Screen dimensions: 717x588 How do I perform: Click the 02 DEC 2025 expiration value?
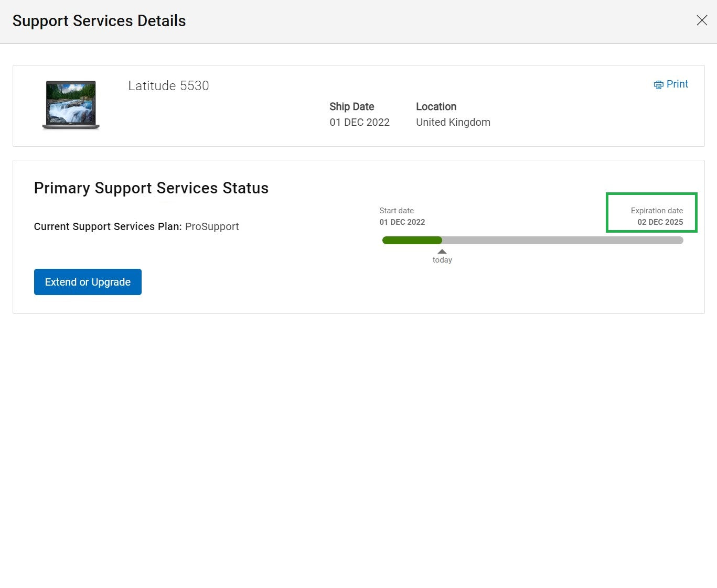pos(660,222)
